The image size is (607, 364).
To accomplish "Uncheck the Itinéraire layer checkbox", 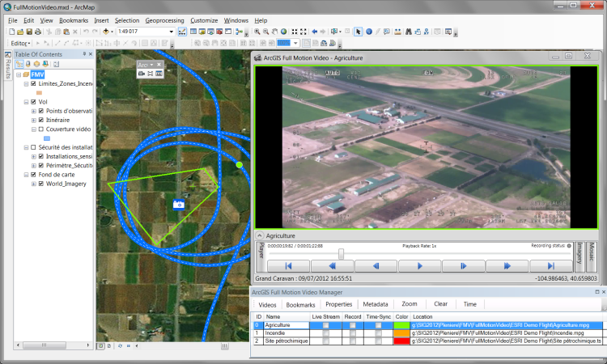I will click(41, 120).
